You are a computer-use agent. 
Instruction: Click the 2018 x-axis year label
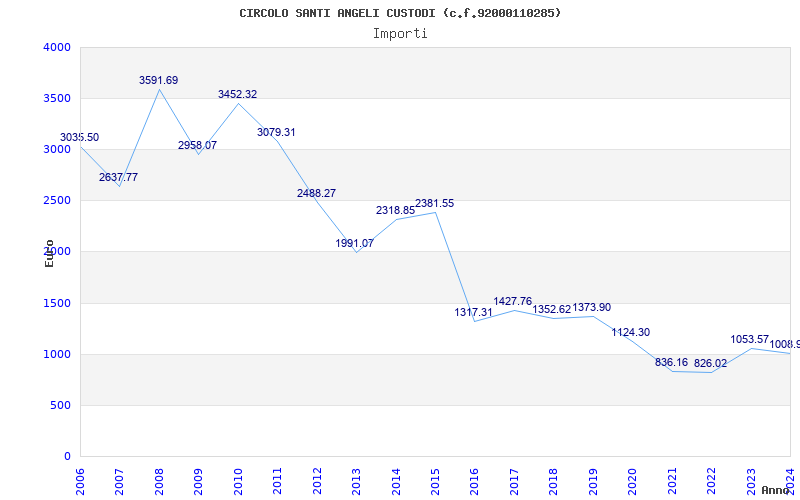point(554,481)
